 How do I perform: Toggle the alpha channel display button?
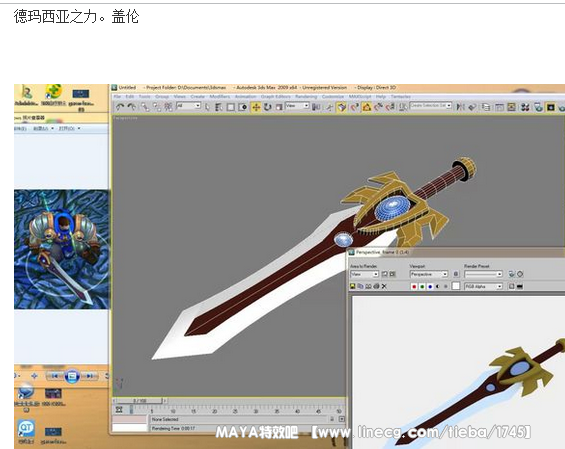[438, 286]
